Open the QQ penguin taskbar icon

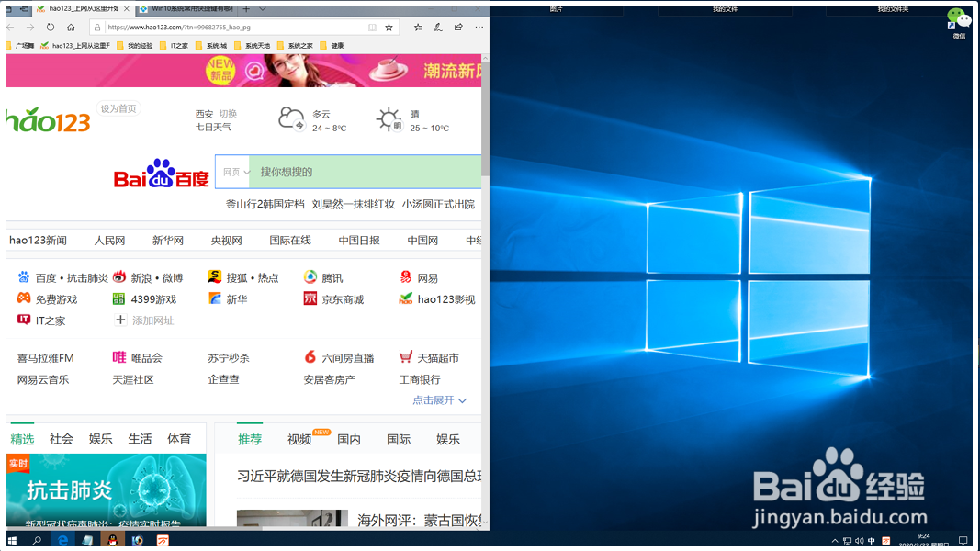(112, 540)
